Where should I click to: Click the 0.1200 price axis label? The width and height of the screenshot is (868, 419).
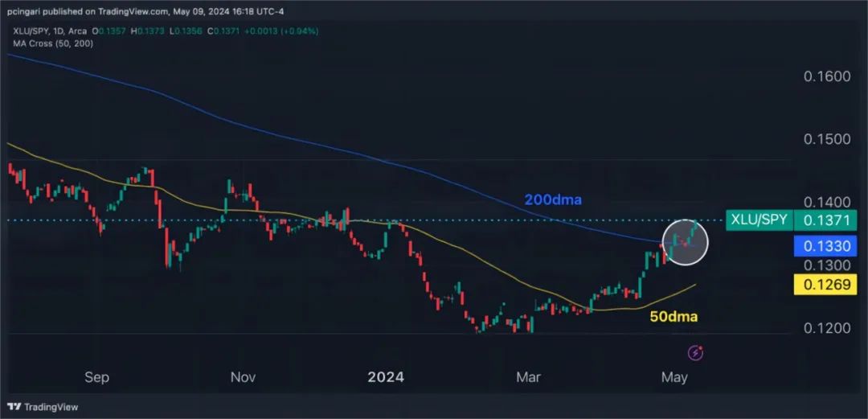click(x=827, y=328)
